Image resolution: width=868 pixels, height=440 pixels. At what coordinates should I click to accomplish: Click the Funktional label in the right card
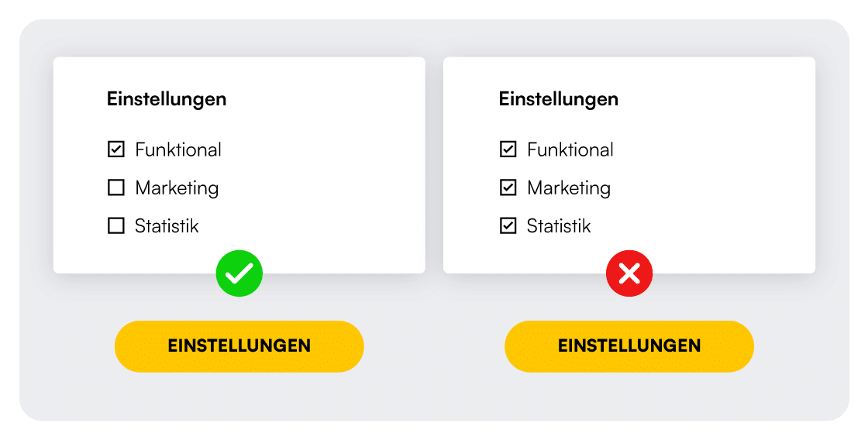pyautogui.click(x=570, y=150)
